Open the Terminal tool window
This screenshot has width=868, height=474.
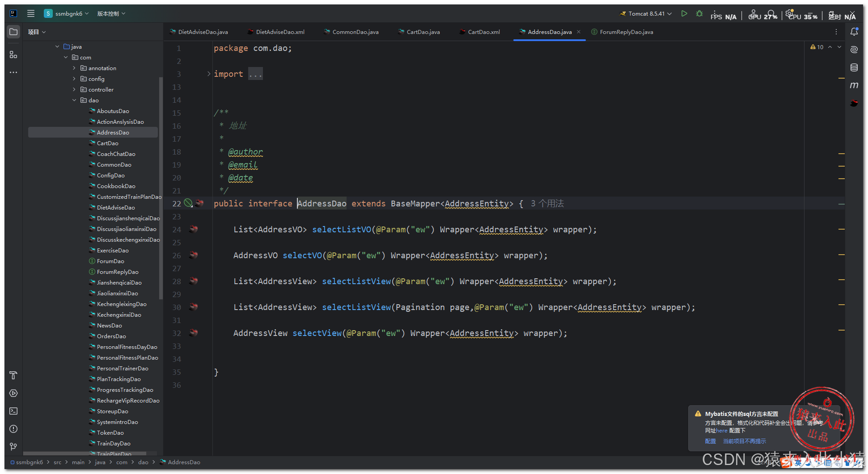[x=13, y=411]
